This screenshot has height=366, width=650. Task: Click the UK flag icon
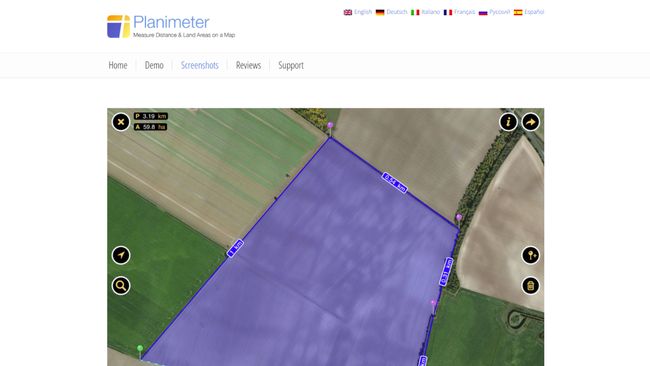[x=348, y=12]
